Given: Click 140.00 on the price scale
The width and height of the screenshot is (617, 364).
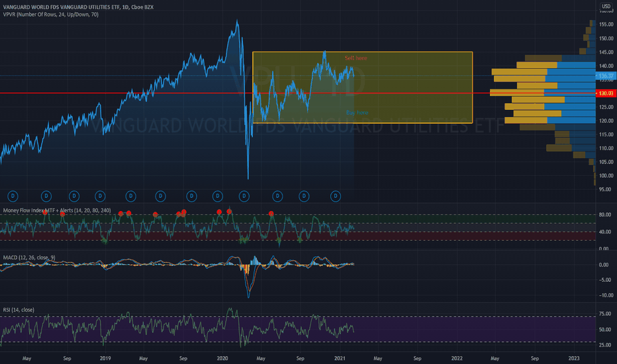Looking at the screenshot, I should tap(606, 66).
